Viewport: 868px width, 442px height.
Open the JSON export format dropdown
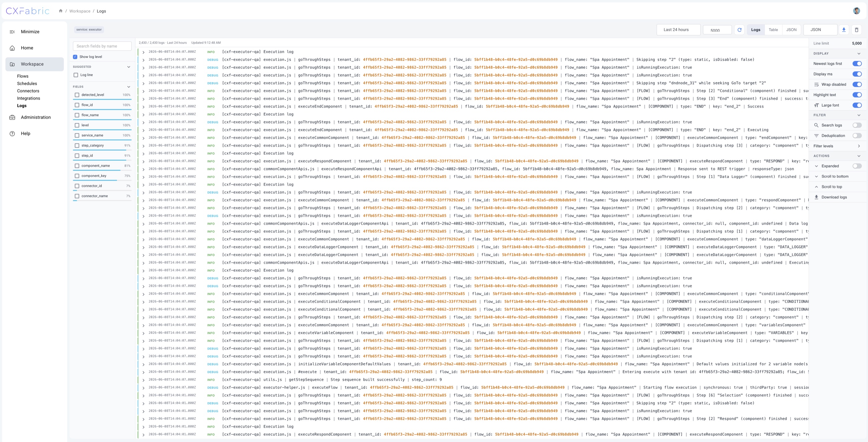click(x=820, y=30)
